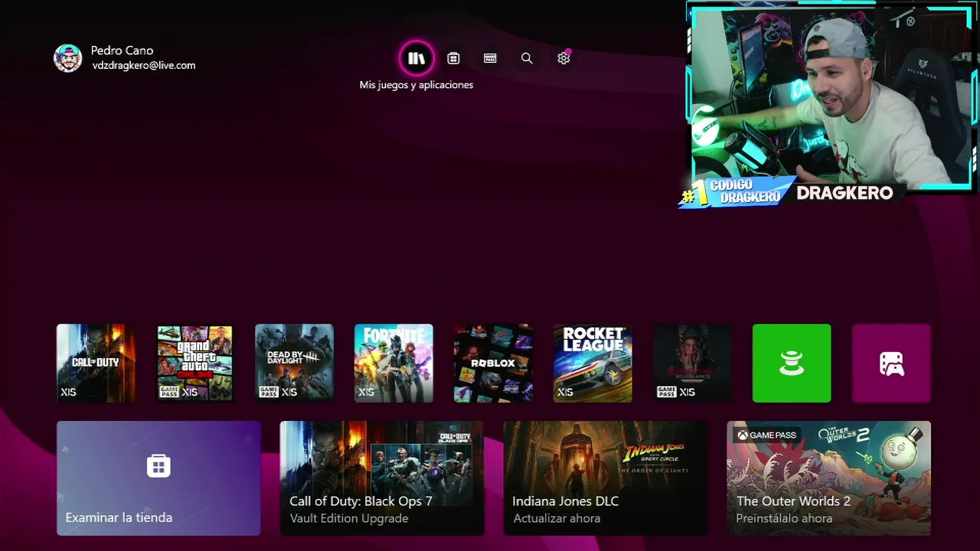Image resolution: width=980 pixels, height=551 pixels.
Task: Open the Microsoft Store icon in top bar
Action: coord(453,58)
